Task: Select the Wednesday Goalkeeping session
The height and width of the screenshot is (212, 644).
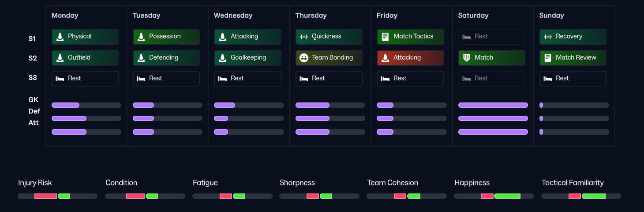Action: [x=247, y=58]
